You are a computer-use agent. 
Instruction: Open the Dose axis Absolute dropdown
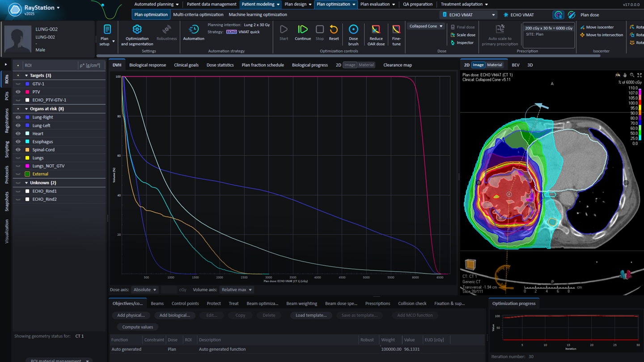[145, 290]
